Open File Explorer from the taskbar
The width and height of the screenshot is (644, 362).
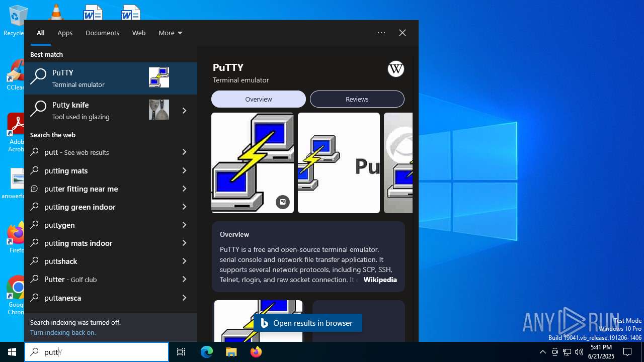click(231, 352)
